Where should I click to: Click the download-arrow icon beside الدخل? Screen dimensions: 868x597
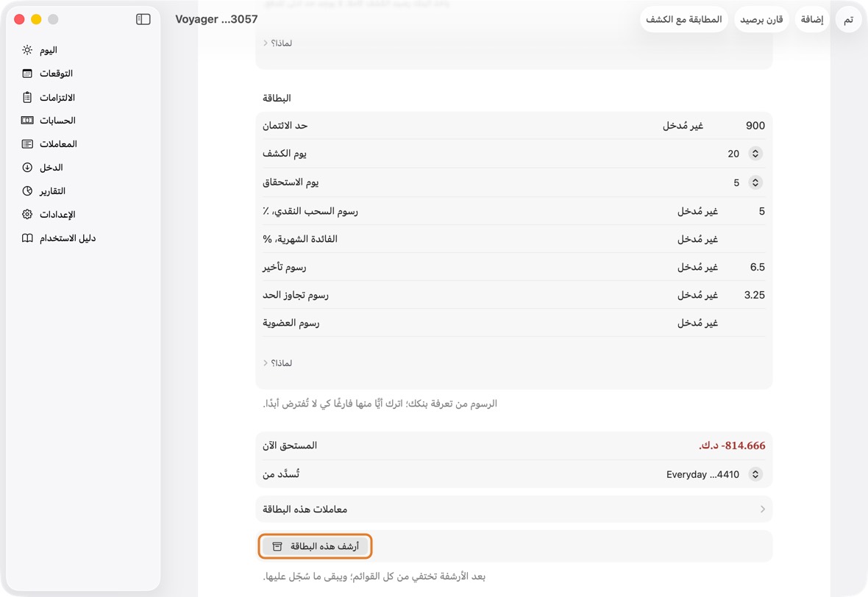click(27, 167)
